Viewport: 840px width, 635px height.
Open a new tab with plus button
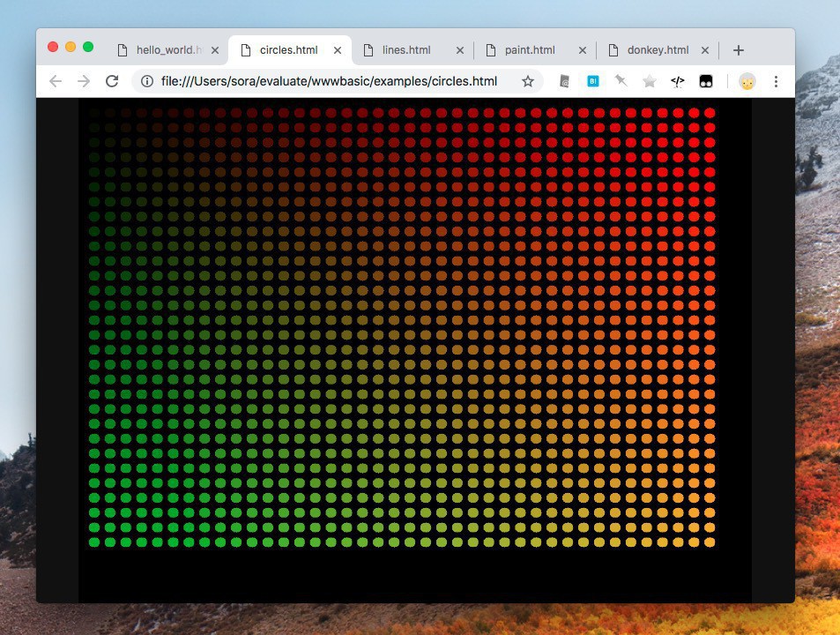pyautogui.click(x=739, y=50)
